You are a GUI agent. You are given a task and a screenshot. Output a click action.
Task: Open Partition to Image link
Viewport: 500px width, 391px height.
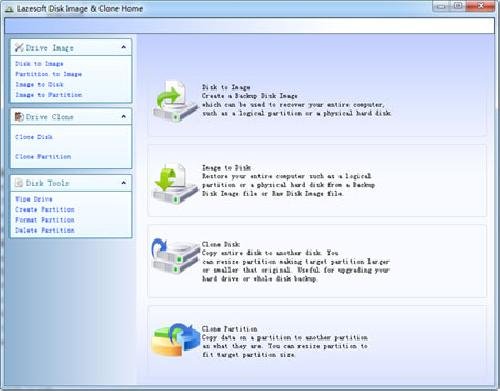click(49, 74)
